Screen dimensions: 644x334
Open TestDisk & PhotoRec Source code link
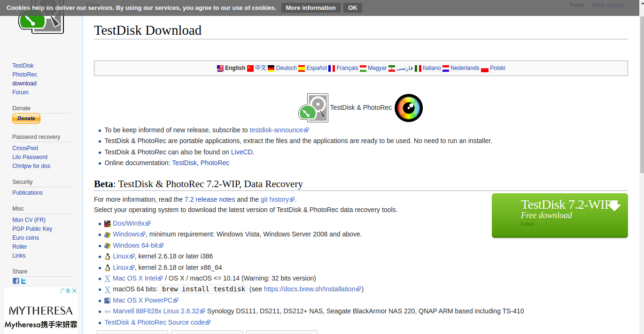tap(157, 322)
